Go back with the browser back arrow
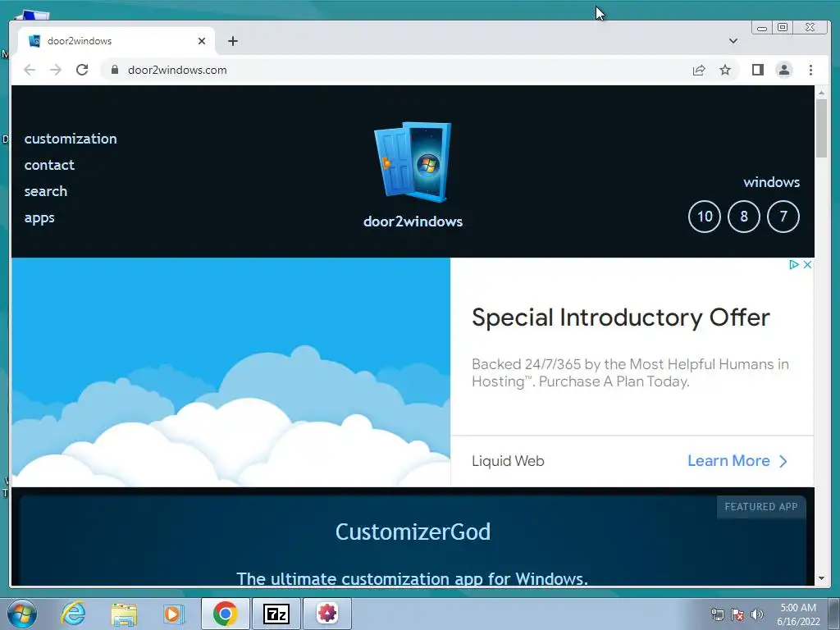The width and height of the screenshot is (840, 630). point(30,70)
